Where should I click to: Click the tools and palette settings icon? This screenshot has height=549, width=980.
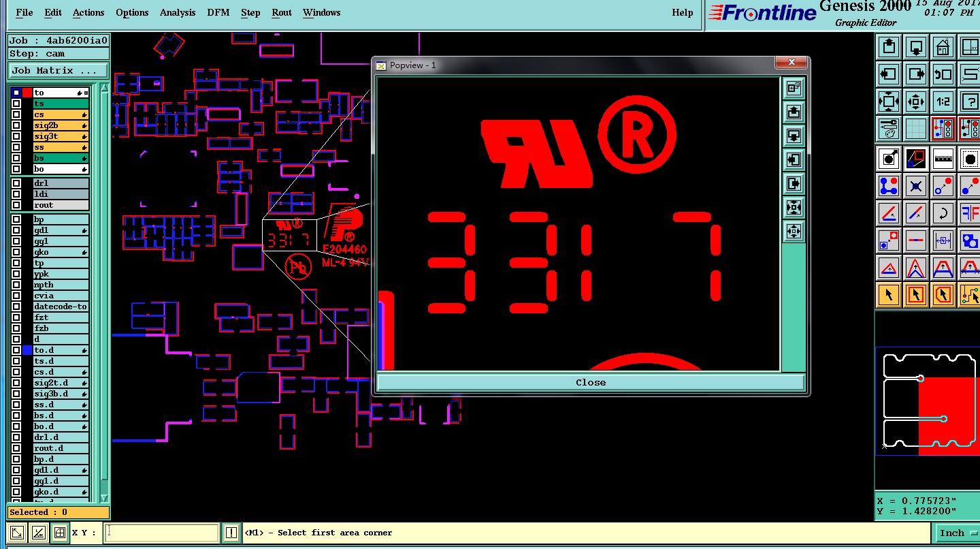[x=889, y=128]
